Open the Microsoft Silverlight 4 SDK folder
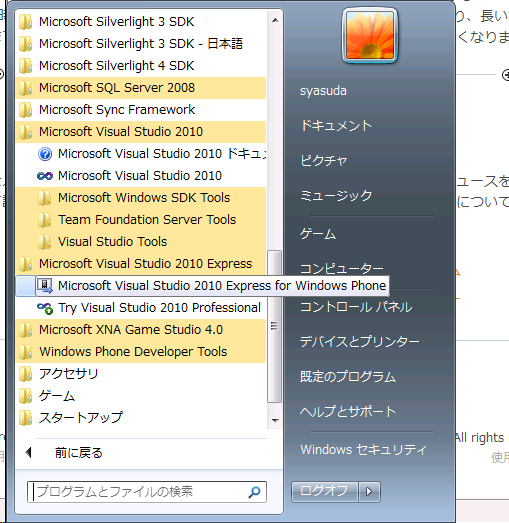Image resolution: width=509 pixels, height=523 pixels. (140, 66)
